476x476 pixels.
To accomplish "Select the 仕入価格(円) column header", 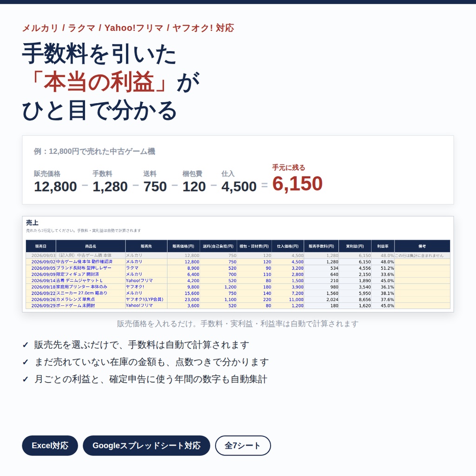I will coord(288,246).
